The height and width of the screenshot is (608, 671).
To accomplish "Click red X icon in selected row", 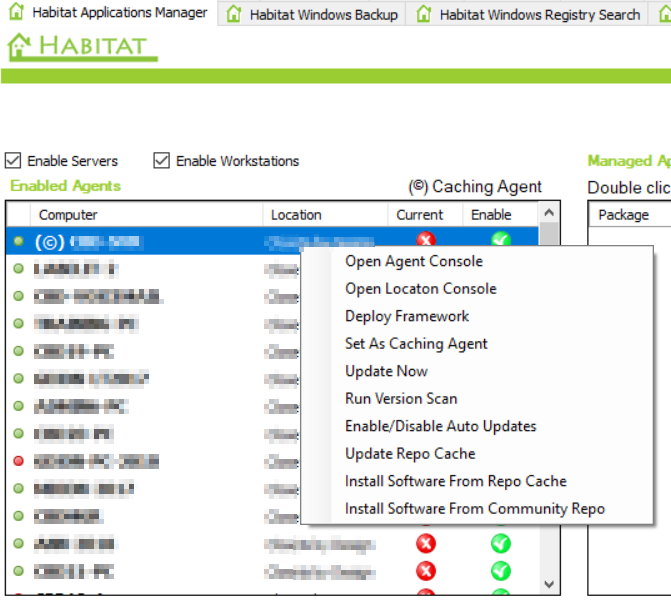I will pos(427,240).
